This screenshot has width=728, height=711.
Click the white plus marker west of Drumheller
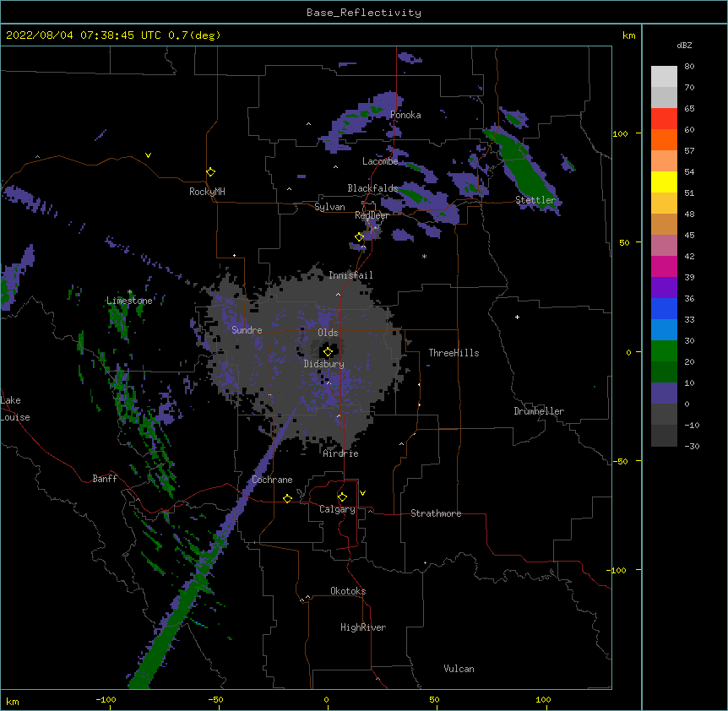point(517,317)
